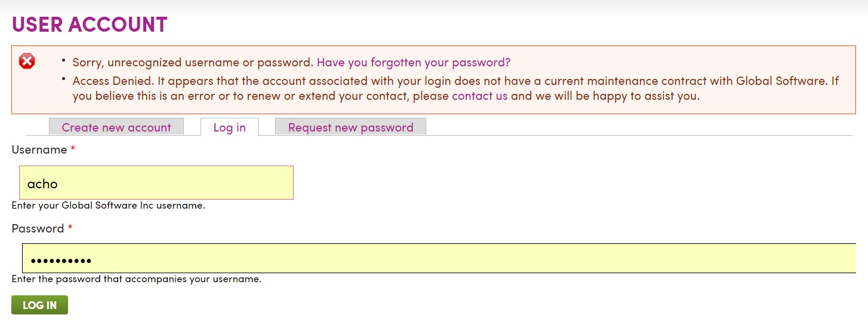The height and width of the screenshot is (324, 868).
Task: Click 'Sorry, unrecognized username or password' message
Action: click(193, 62)
